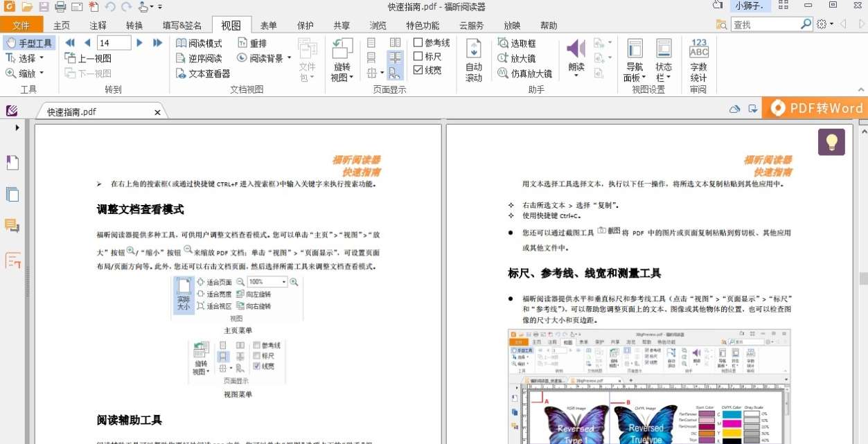Toggle single page layout icon
868x444 pixels.
click(372, 43)
